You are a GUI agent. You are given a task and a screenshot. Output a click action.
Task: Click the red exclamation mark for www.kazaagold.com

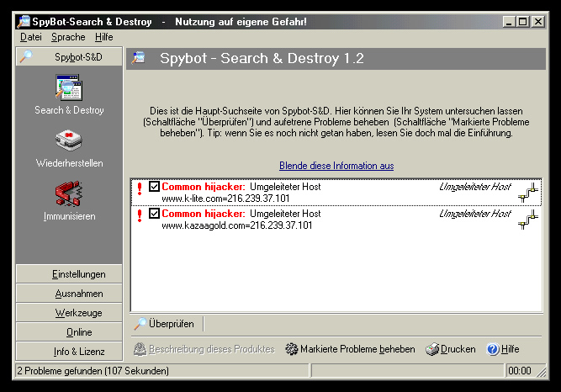140,215
